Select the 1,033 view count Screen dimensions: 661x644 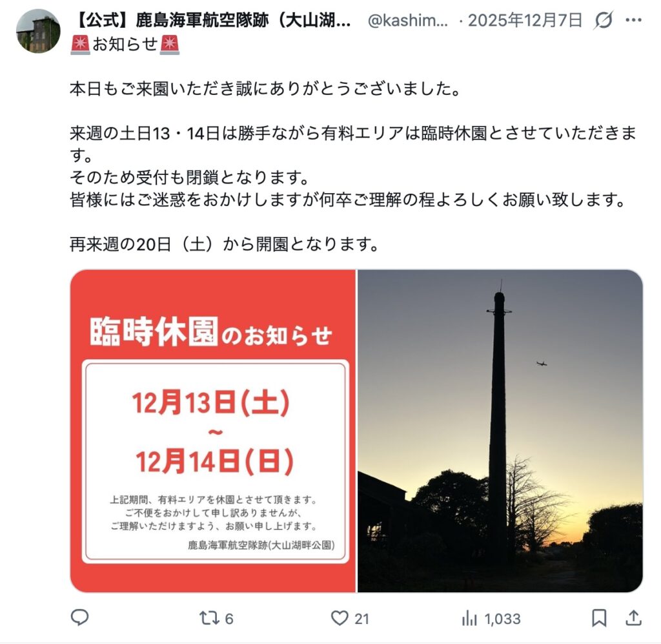[x=502, y=619]
